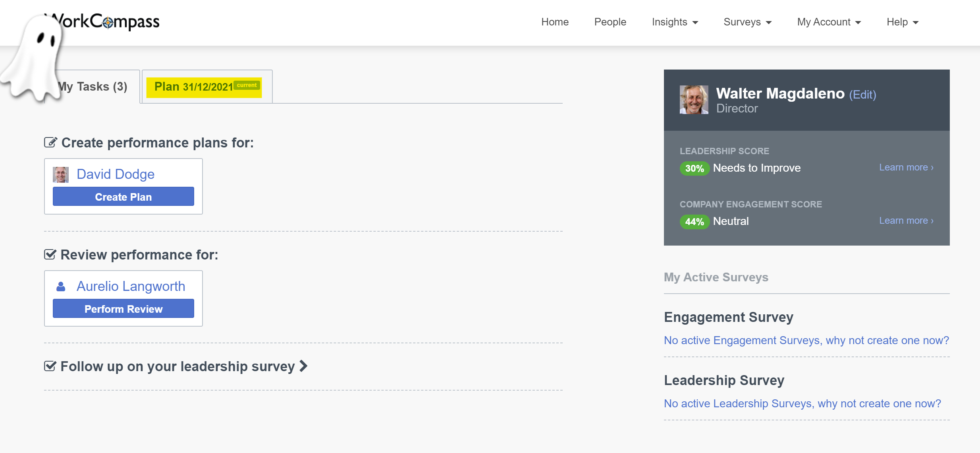Click the Edit link next to Walter Magdaleno
The image size is (980, 453).
pyautogui.click(x=862, y=95)
